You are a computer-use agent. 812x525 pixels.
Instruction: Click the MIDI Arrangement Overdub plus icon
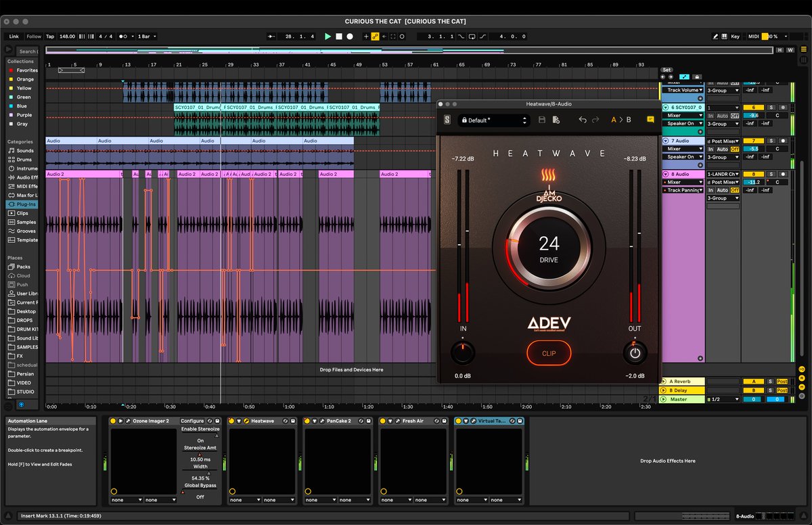point(367,37)
